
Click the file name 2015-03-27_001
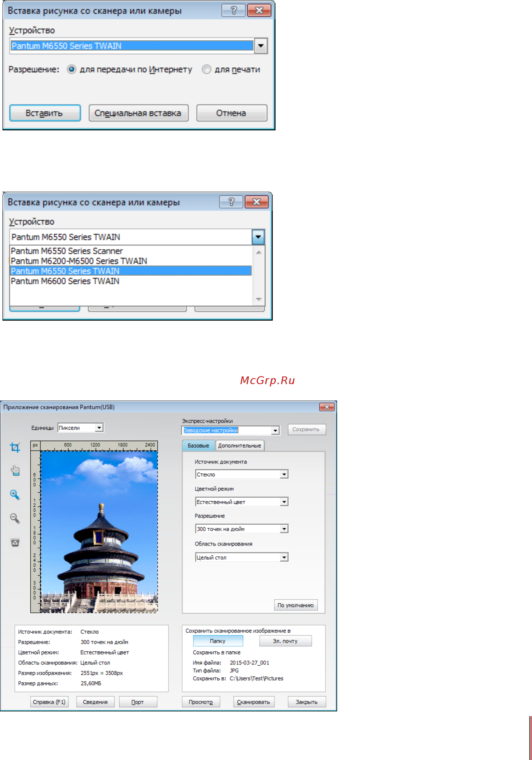click(250, 662)
